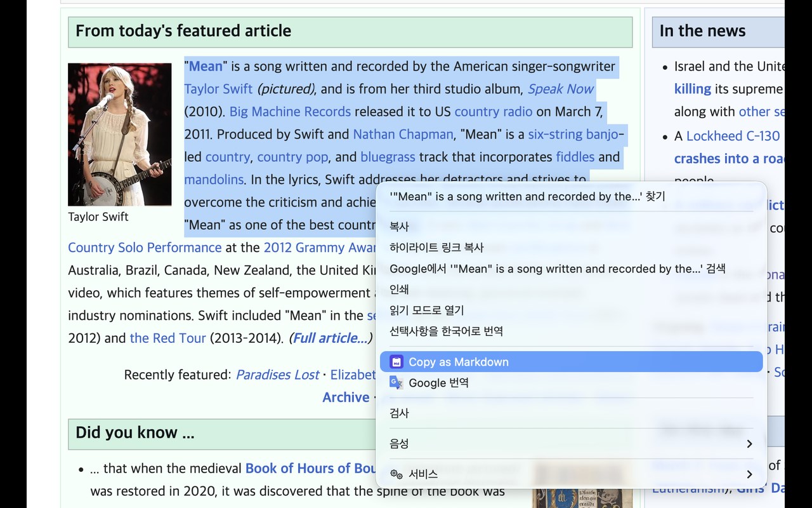The image size is (812, 508).
Task: Click the gear icon beside 서비스
Action: click(397, 474)
